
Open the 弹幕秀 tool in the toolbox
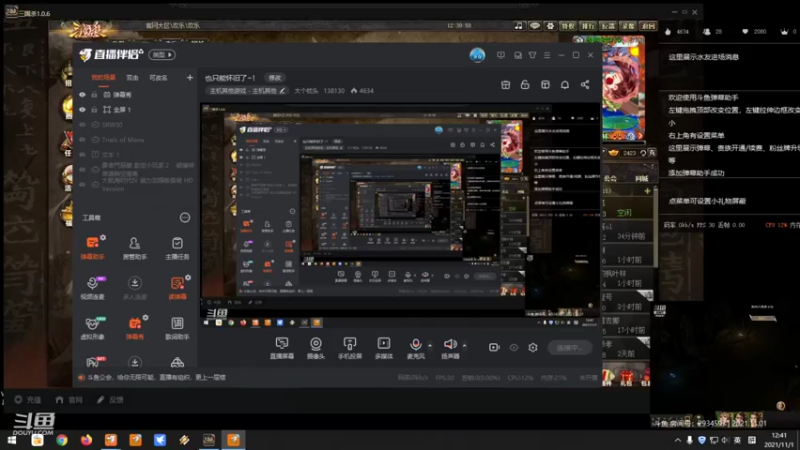click(135, 329)
